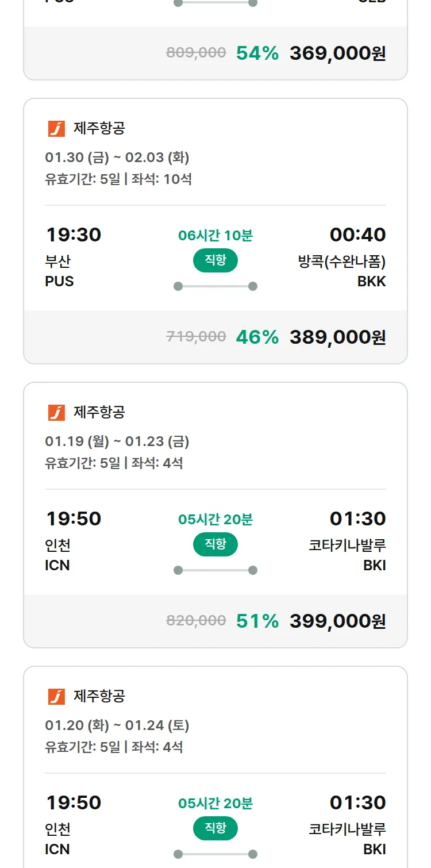Tap the 직항 badge on the 01.20 flight
Image resolution: width=431 pixels, height=868 pixels.
(x=215, y=828)
